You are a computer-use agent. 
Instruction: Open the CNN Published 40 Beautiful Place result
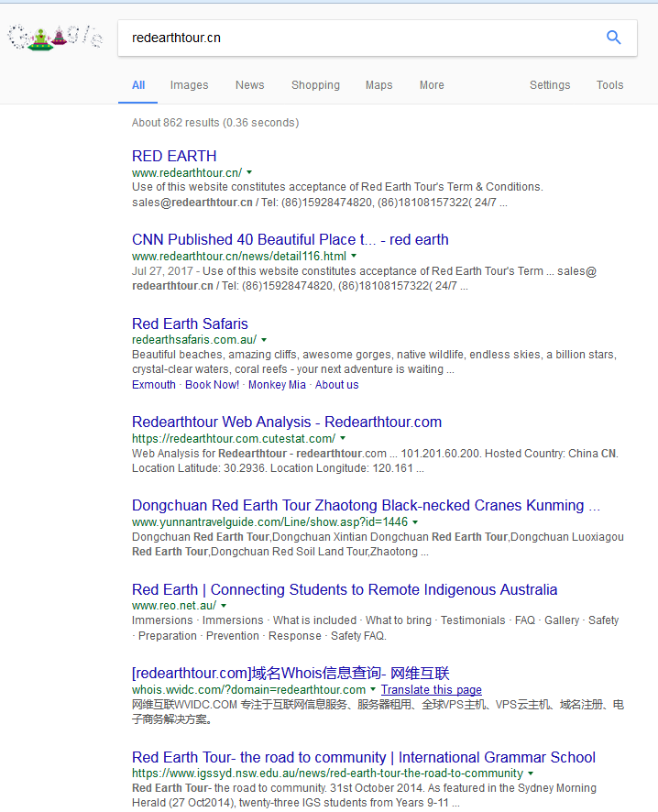[x=291, y=240]
